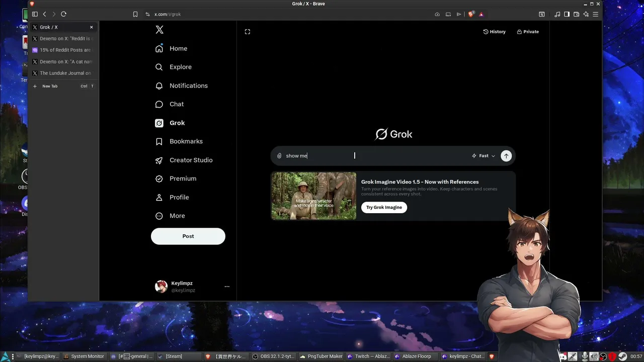Open Grok History
The image size is (644, 362).
495,32
